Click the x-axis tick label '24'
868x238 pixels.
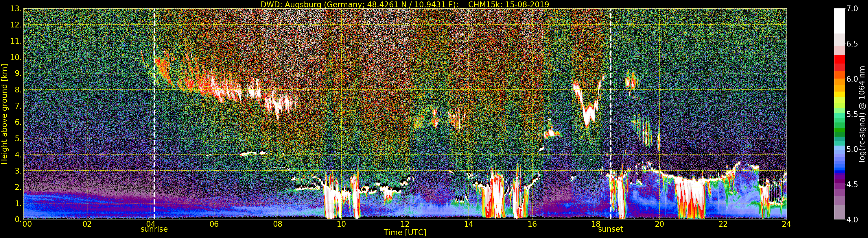[786, 224]
